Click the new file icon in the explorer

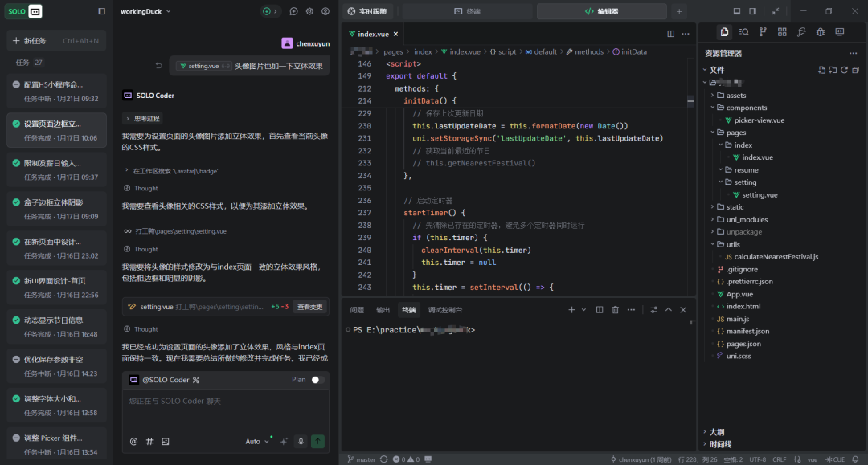821,71
